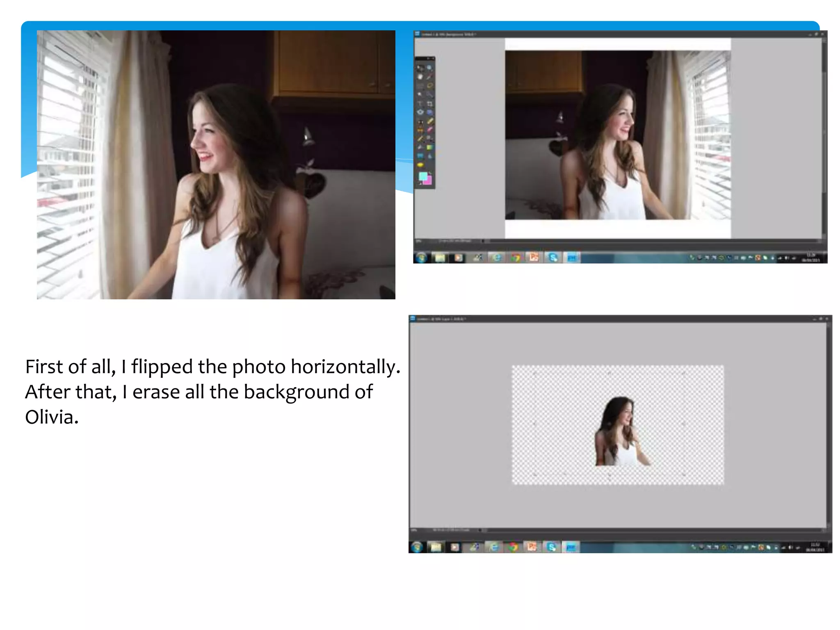Click Start orb in erased-background screenshot
Viewport: 840px width, 630px height.
[x=417, y=547]
